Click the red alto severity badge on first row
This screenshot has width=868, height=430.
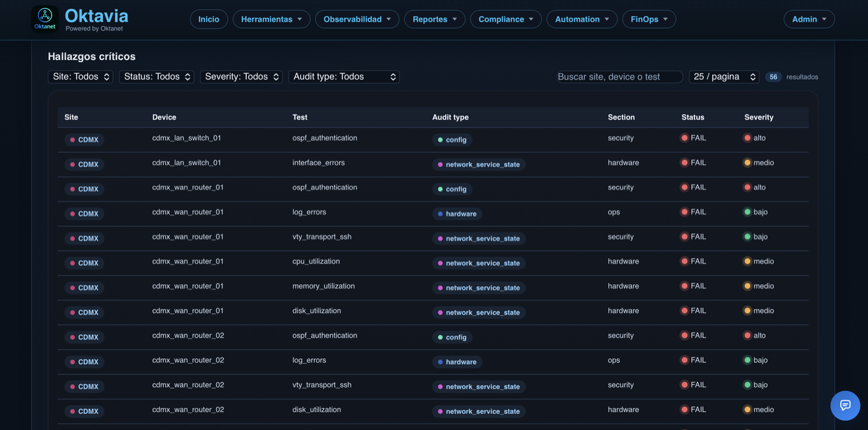pos(755,138)
